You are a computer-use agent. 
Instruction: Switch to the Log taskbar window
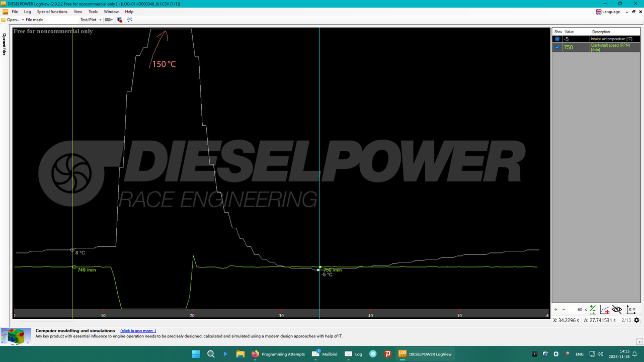(x=353, y=354)
